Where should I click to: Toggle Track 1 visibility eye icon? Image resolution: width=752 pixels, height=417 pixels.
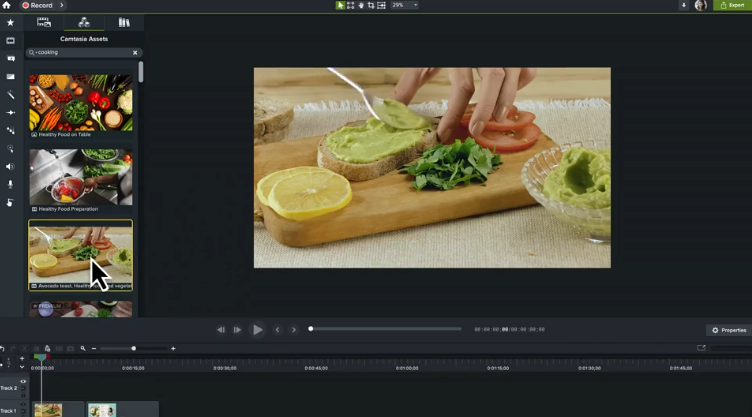pos(23,405)
